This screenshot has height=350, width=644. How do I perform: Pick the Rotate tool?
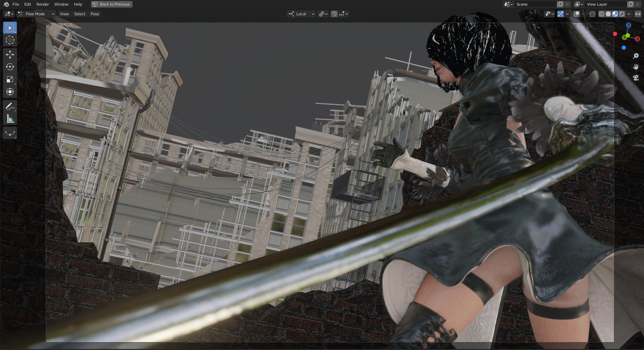tap(10, 67)
